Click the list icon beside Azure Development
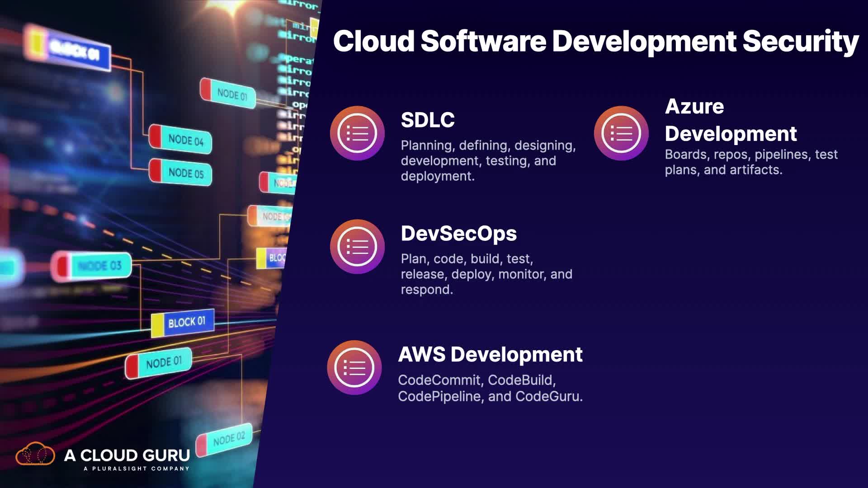The width and height of the screenshot is (868, 488). coord(621,133)
